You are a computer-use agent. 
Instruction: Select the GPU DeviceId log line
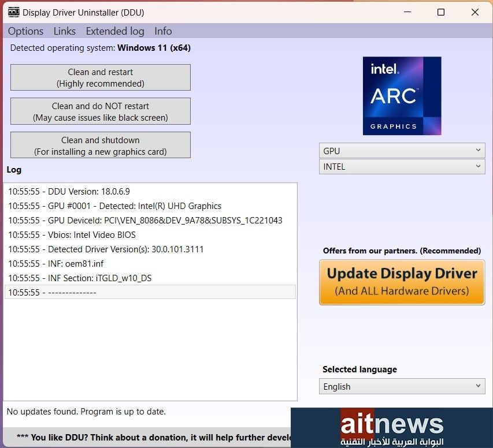[x=145, y=220]
